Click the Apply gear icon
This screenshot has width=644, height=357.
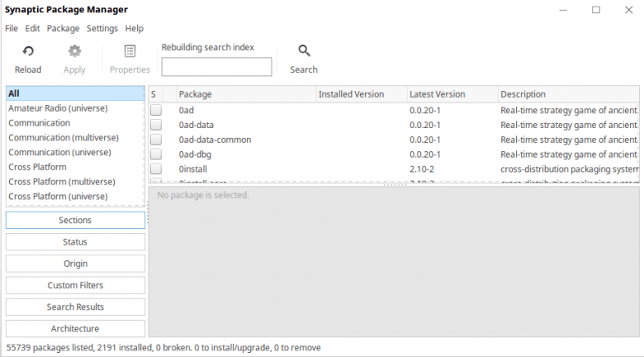(x=74, y=51)
